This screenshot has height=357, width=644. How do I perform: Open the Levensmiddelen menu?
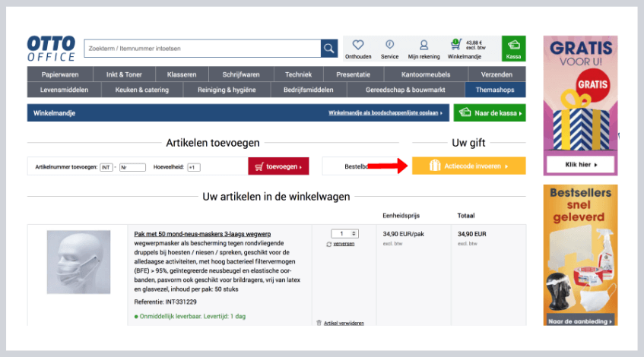pyautogui.click(x=64, y=90)
